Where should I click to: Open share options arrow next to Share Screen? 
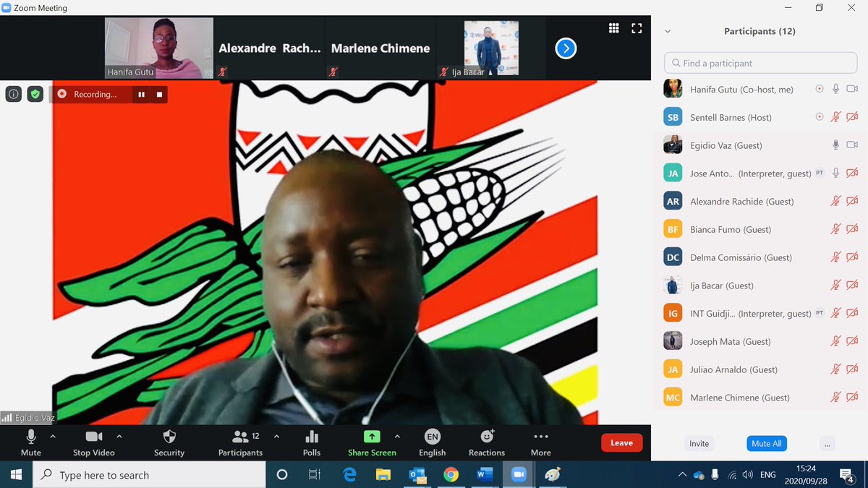click(x=397, y=437)
